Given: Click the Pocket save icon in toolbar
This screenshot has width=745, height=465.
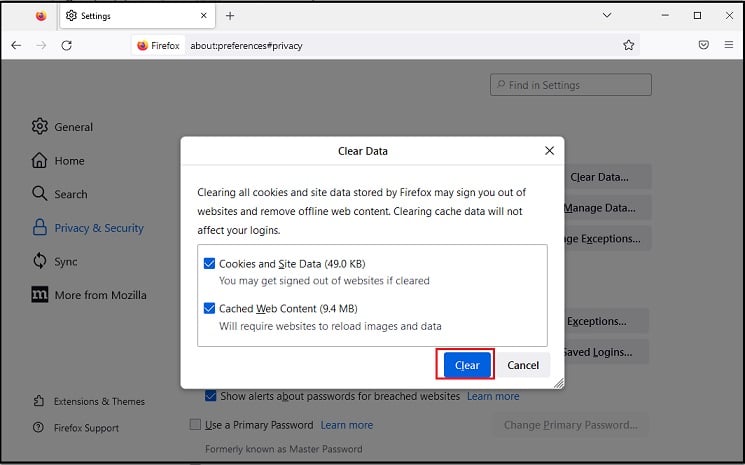Looking at the screenshot, I should click(704, 45).
